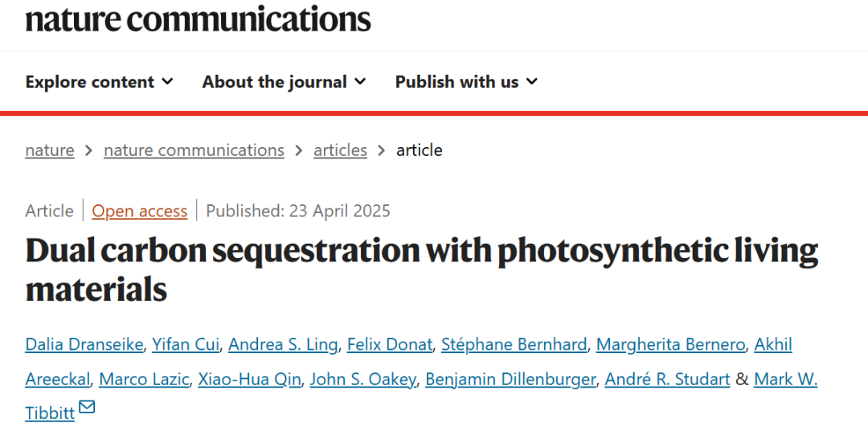Click author Felix Donat

390,345
